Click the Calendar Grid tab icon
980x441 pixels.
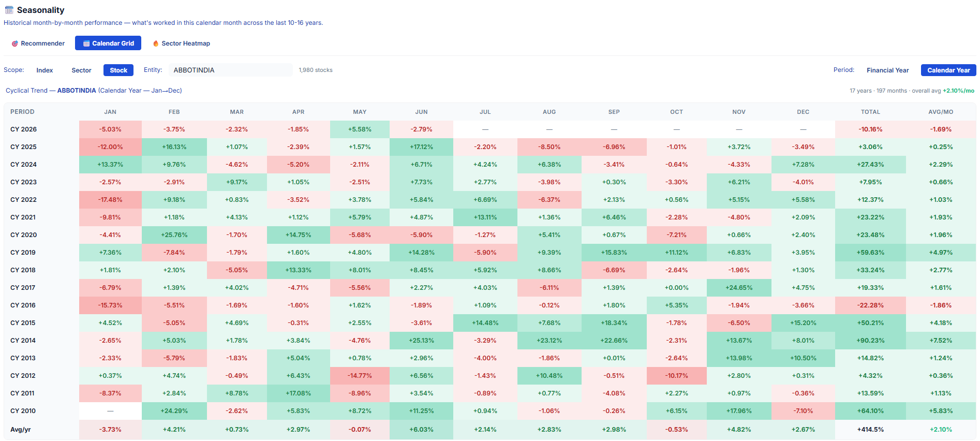pos(86,43)
